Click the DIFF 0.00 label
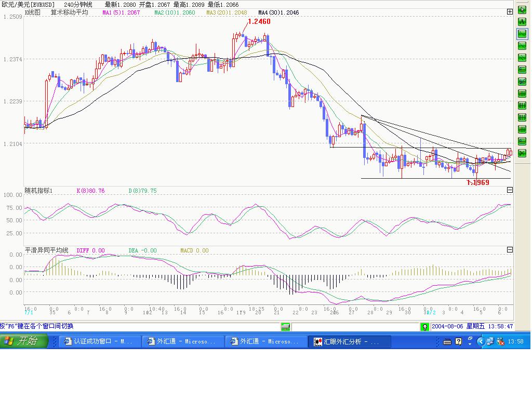 (90, 250)
